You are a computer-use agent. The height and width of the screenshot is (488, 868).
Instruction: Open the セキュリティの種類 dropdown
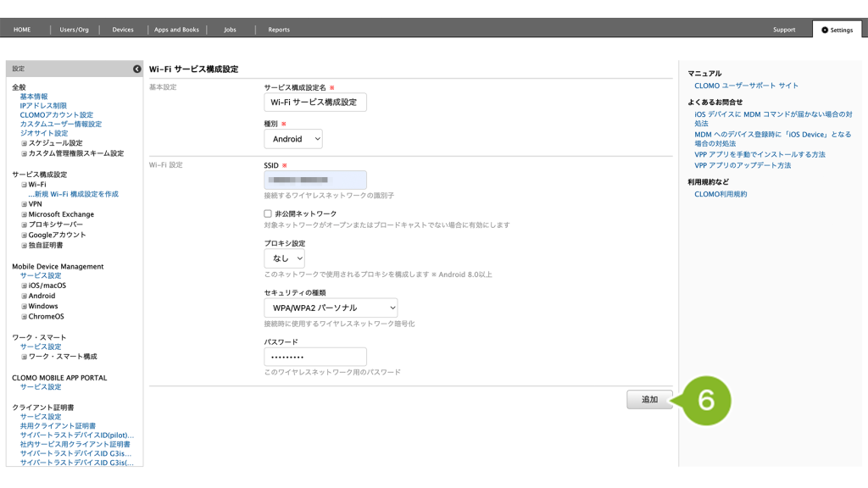[330, 308]
